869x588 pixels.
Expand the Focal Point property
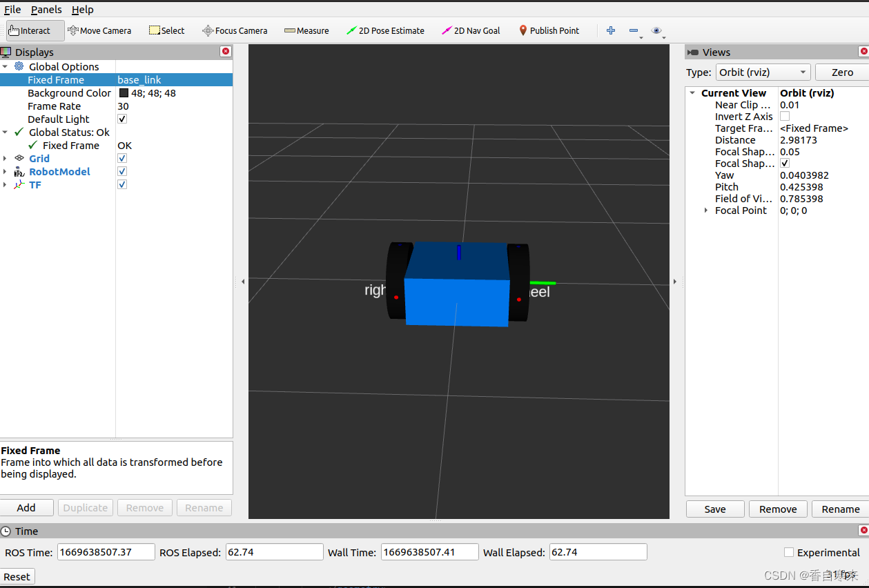[705, 210]
